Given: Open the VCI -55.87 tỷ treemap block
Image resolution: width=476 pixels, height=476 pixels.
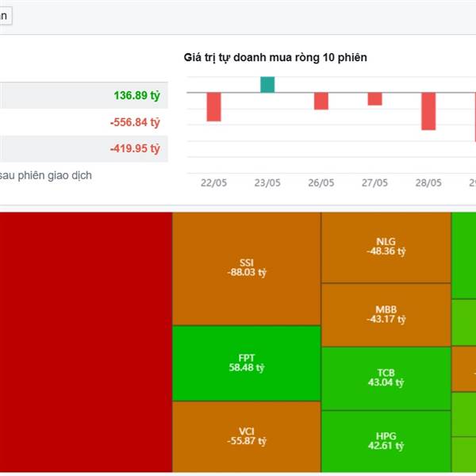Looking at the screenshot, I should tap(247, 437).
